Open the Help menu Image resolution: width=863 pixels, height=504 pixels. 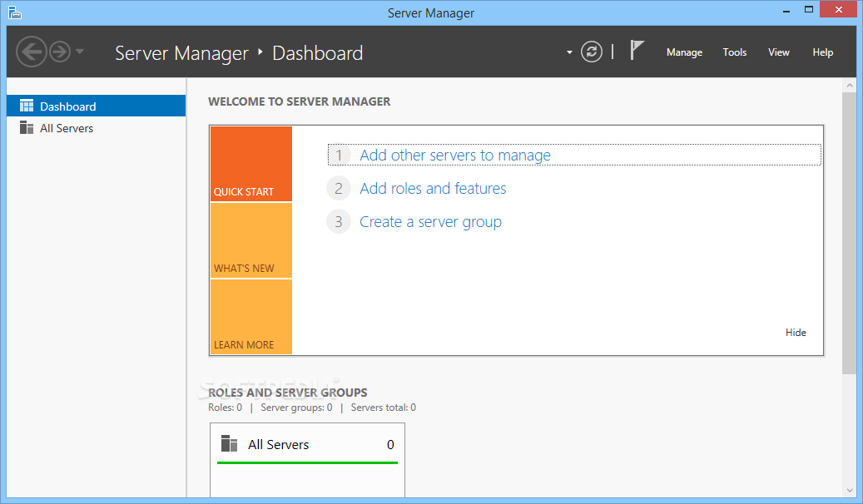[x=823, y=52]
